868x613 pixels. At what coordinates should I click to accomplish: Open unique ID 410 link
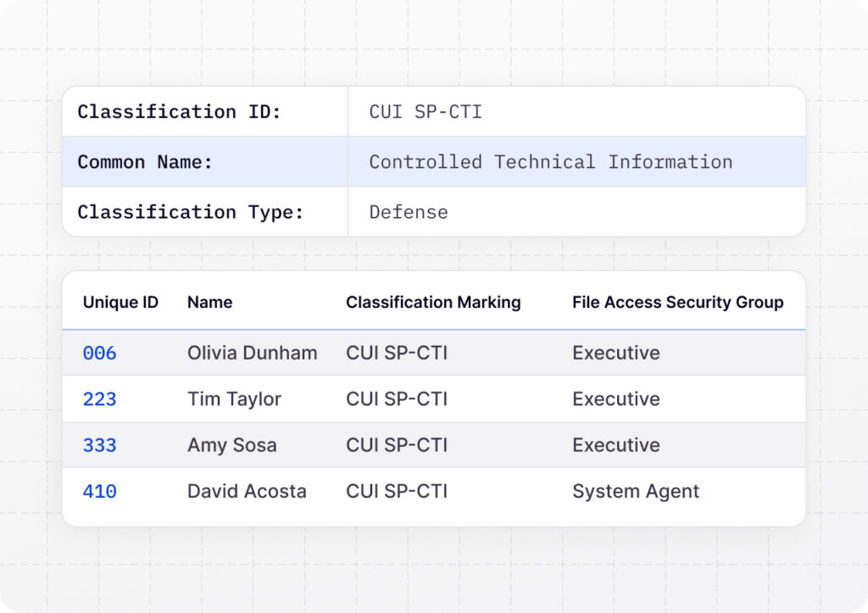99,491
